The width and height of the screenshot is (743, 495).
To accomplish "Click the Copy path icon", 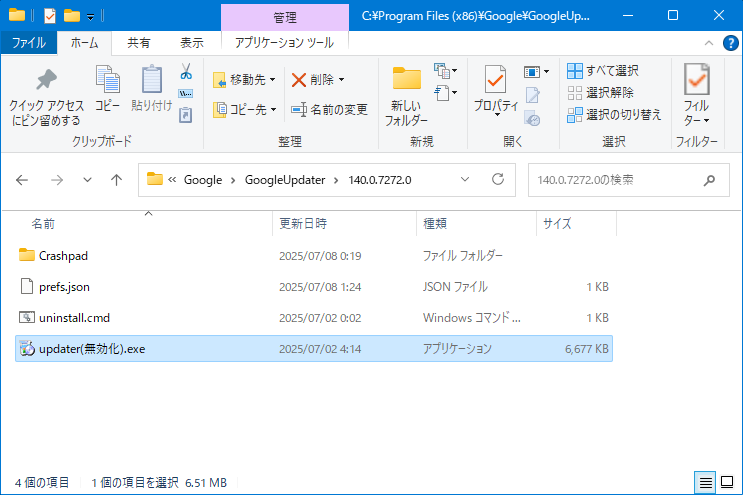I will pyautogui.click(x=185, y=93).
